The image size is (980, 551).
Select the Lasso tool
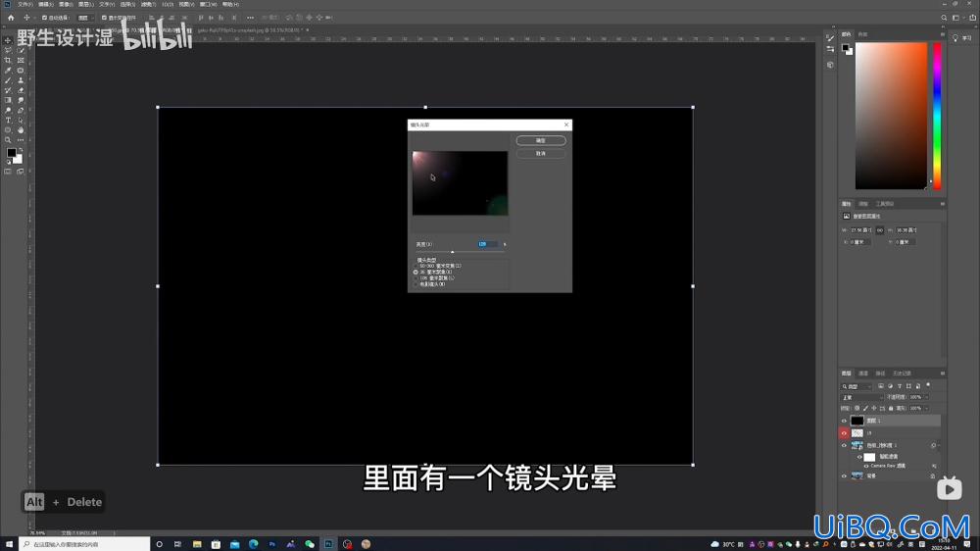coord(8,50)
